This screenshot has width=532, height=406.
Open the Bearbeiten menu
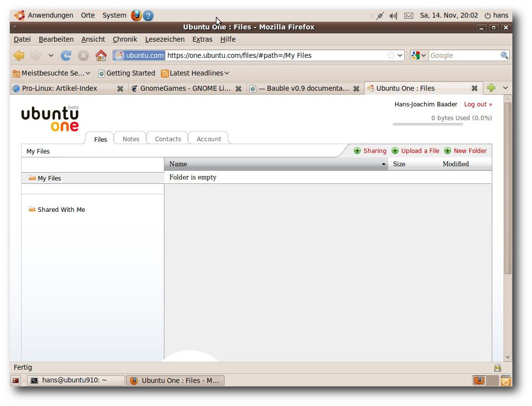(56, 39)
